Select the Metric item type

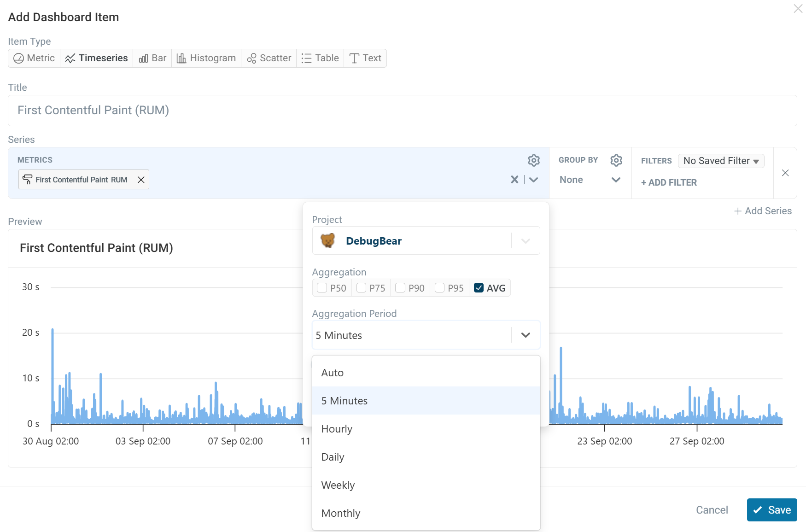[x=34, y=58]
